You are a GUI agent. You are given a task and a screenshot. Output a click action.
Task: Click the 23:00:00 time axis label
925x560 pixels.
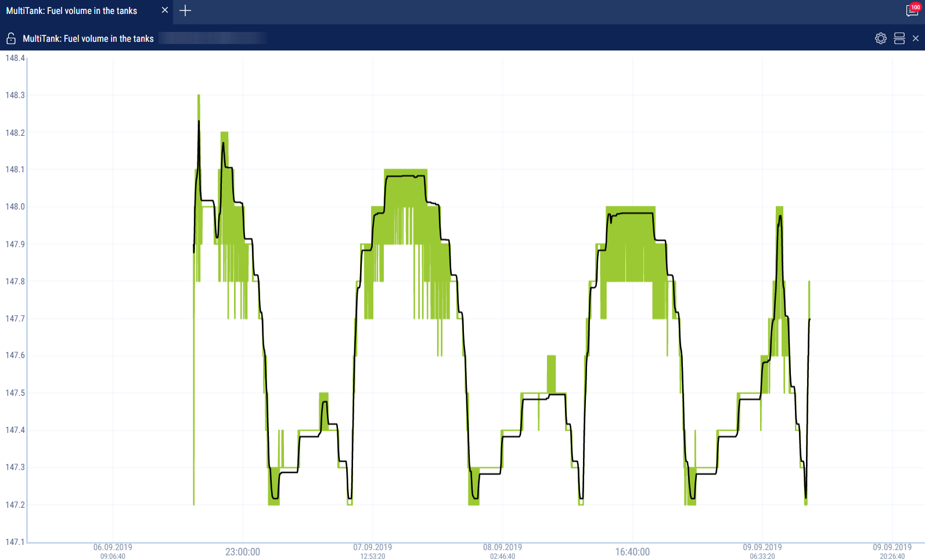(x=243, y=552)
